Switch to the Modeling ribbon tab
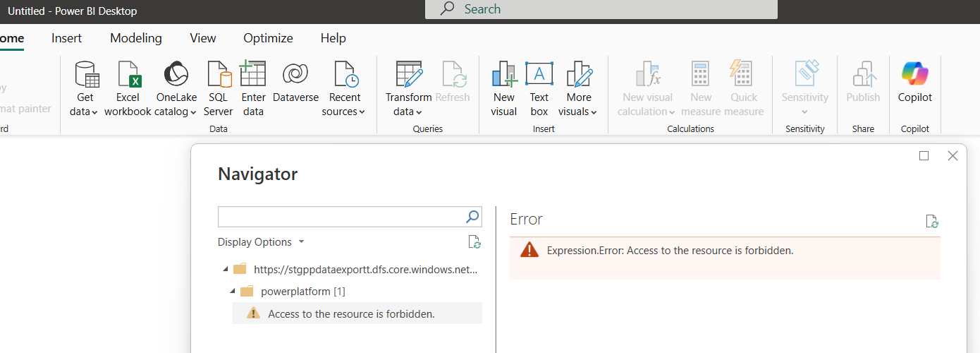This screenshot has width=980, height=353. coord(136,38)
